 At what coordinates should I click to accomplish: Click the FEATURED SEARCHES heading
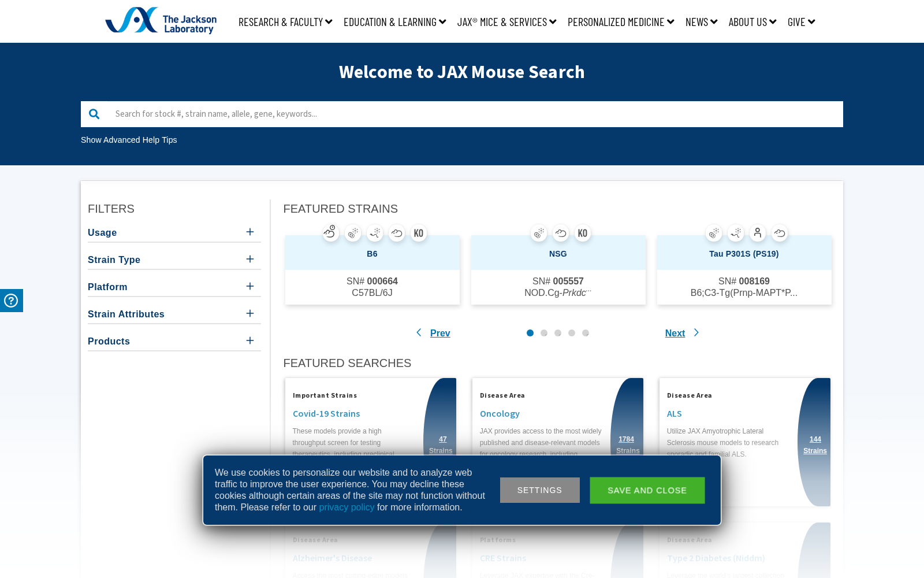tap(347, 363)
